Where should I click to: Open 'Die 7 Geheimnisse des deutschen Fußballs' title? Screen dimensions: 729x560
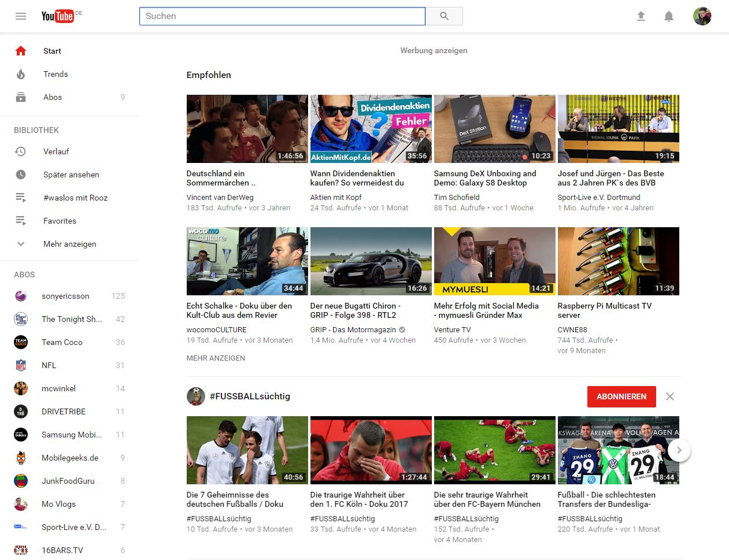click(x=235, y=499)
